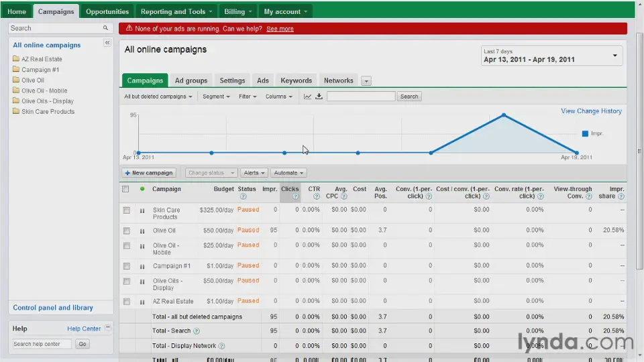The width and height of the screenshot is (644, 362).
Task: Click the Search button next to filter box
Action: pyautogui.click(x=409, y=97)
